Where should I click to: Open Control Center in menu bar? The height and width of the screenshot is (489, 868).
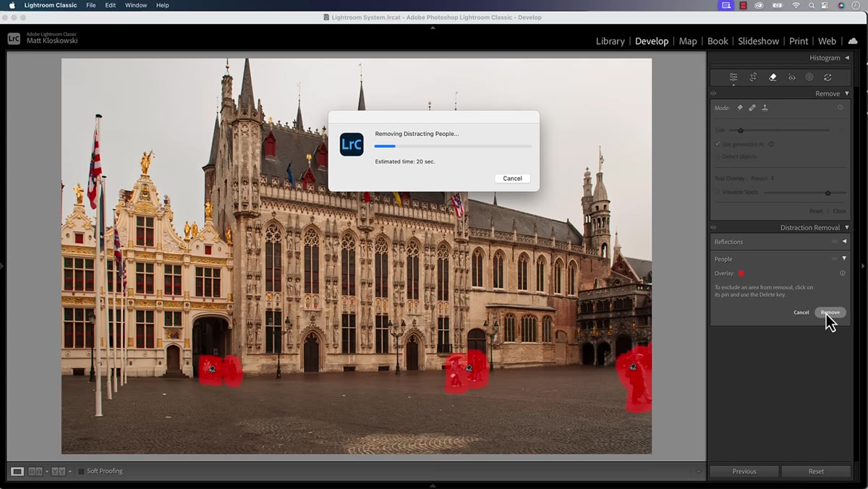click(825, 5)
